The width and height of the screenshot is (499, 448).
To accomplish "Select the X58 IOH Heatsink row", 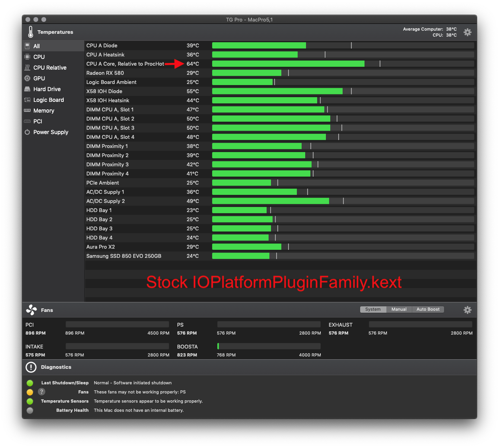I will pyautogui.click(x=280, y=100).
